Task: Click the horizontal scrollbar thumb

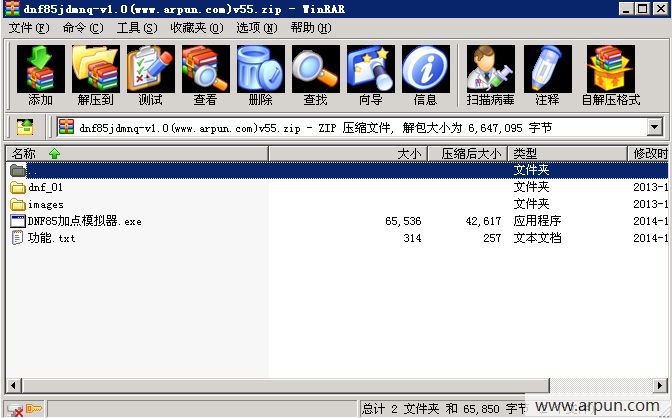Action: tap(285, 385)
